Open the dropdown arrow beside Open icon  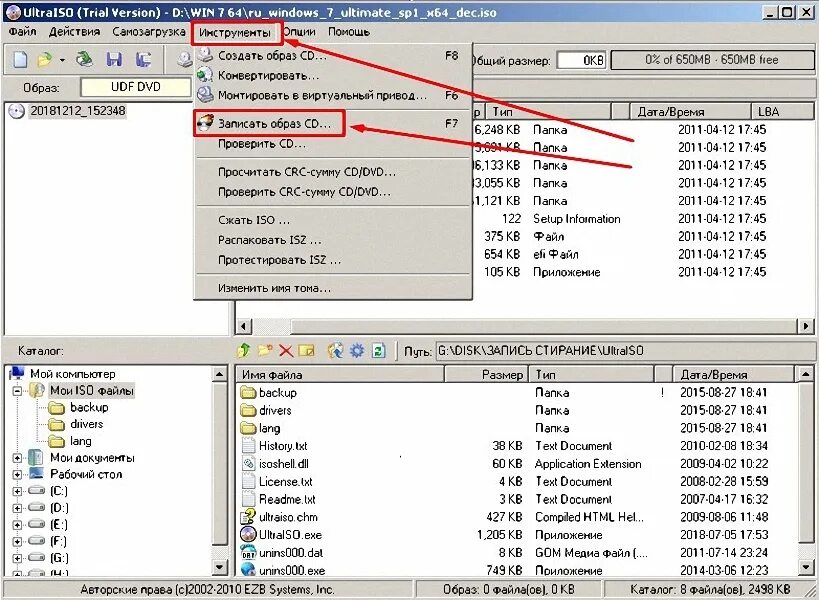tap(62, 60)
